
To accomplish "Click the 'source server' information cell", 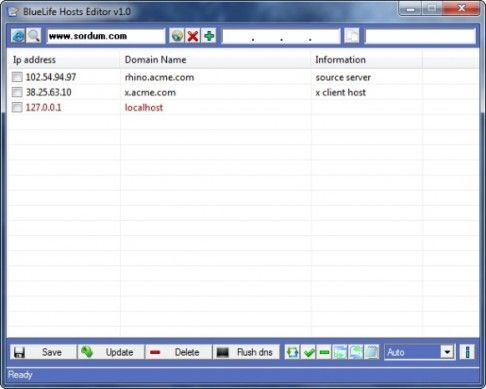I will click(x=343, y=77).
